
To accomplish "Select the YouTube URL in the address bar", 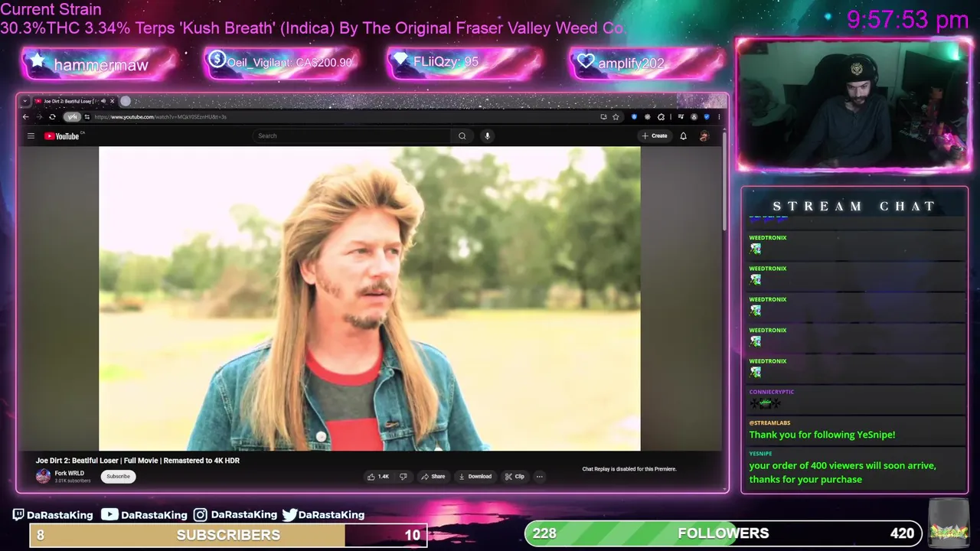I will coord(161,117).
